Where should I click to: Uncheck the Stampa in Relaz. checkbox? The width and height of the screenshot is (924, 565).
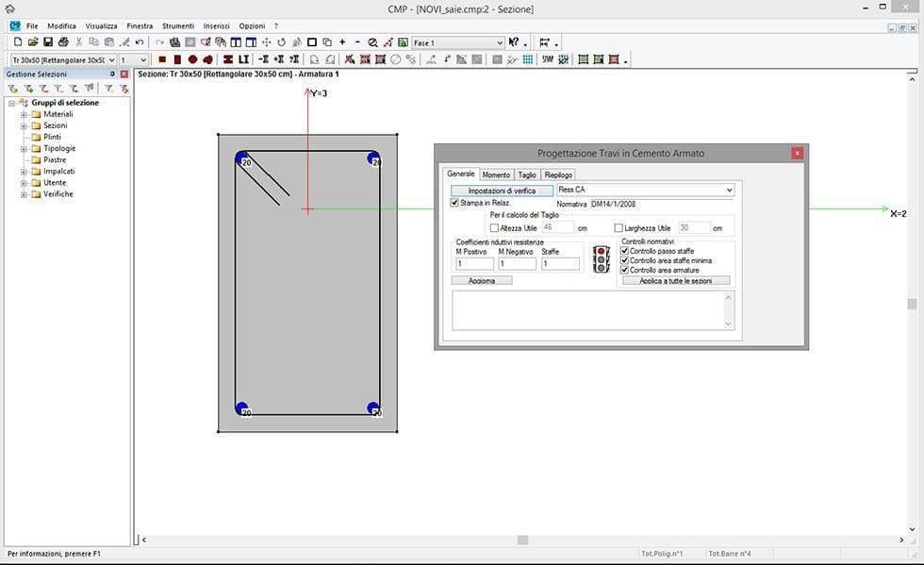455,203
